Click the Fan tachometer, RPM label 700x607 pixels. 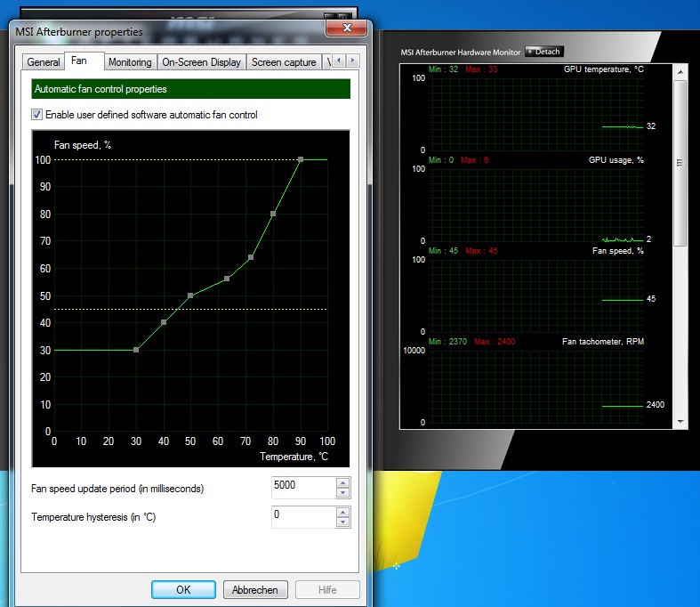tap(603, 341)
